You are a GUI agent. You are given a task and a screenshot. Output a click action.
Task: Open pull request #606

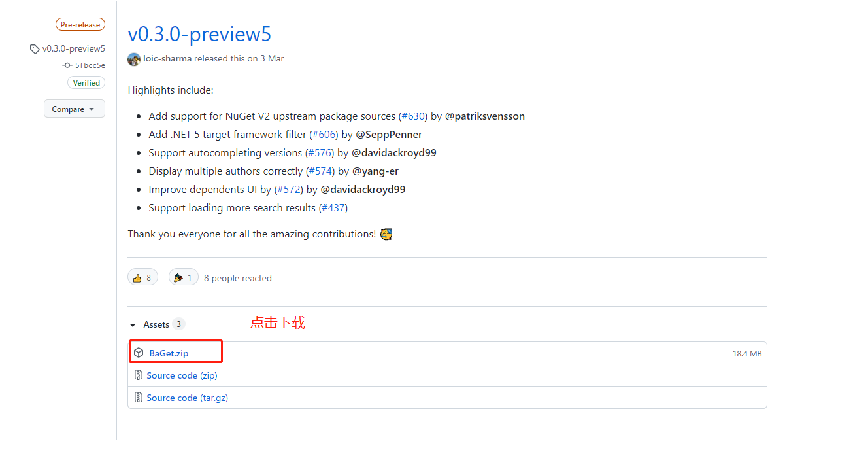(324, 135)
